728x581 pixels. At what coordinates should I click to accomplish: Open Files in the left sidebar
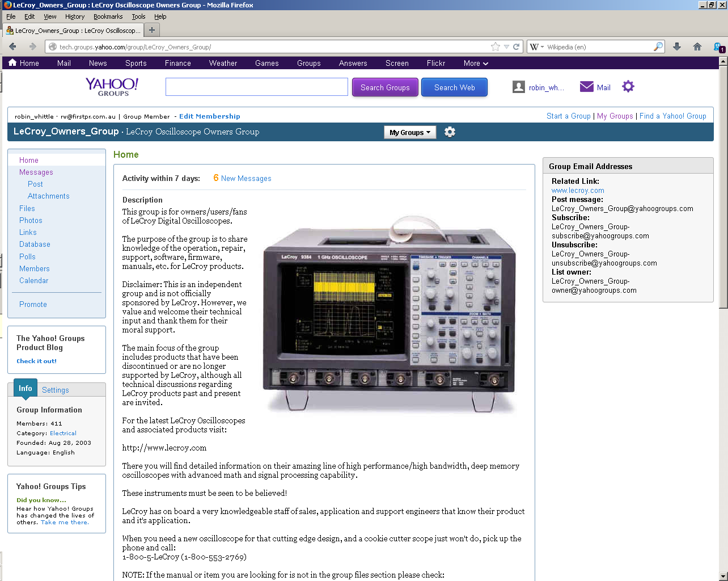(x=27, y=208)
